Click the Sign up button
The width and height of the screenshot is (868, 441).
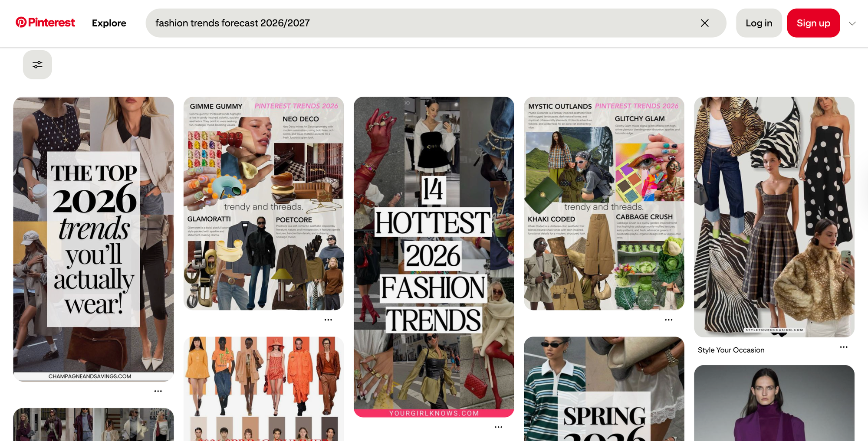pyautogui.click(x=813, y=23)
